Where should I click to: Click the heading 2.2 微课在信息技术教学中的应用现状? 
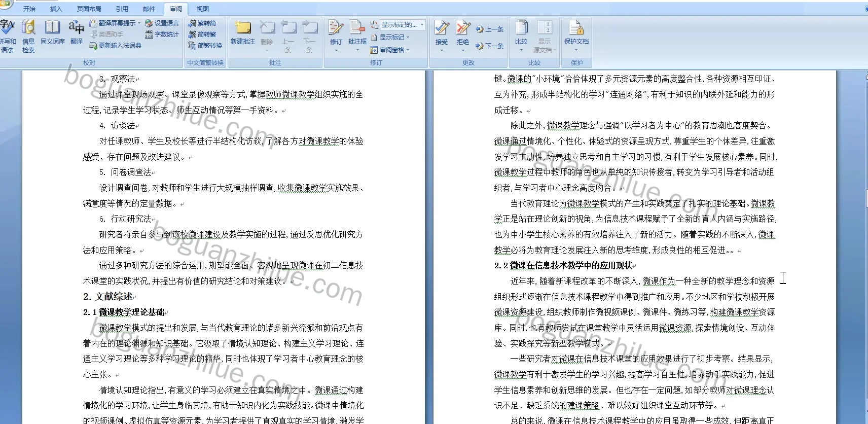(563, 266)
